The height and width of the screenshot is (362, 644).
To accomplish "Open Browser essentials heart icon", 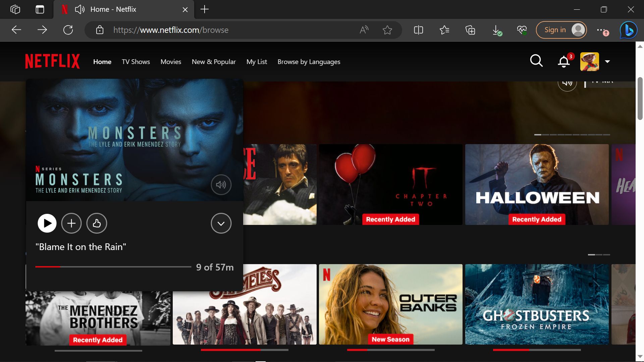I will (522, 30).
